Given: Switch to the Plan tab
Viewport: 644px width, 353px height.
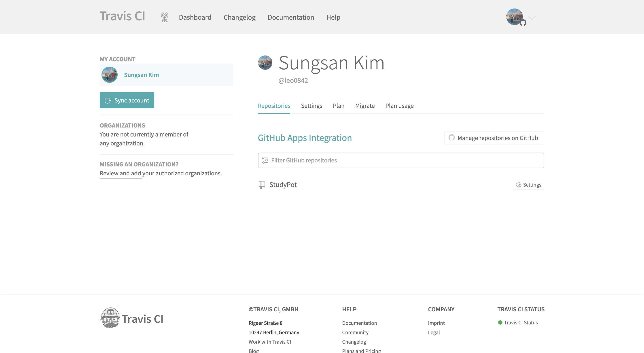Looking at the screenshot, I should click(x=339, y=106).
